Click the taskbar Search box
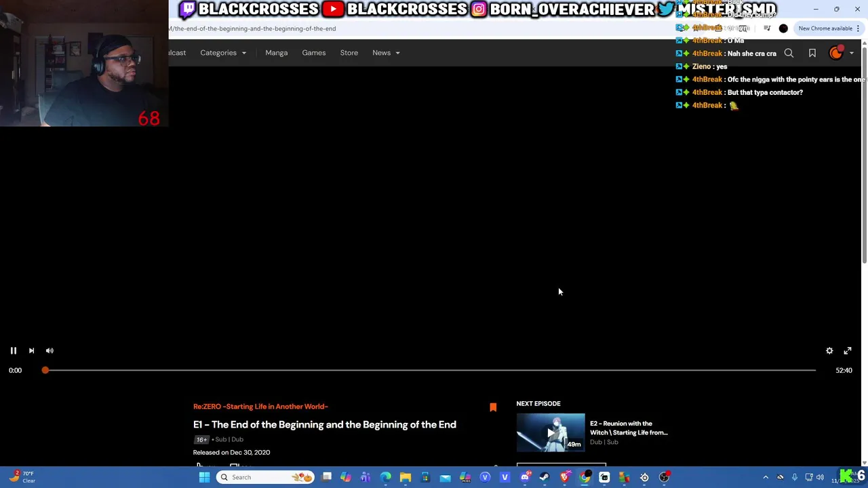Image resolution: width=868 pixels, height=488 pixels. coord(266,477)
